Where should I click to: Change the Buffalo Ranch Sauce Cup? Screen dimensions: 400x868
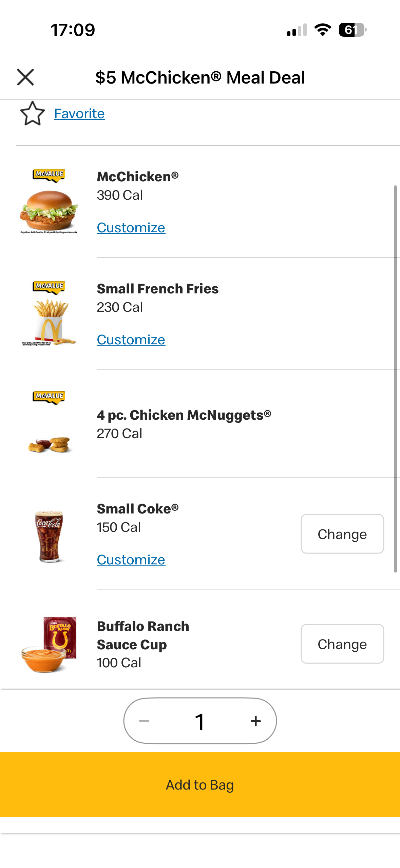pyautogui.click(x=342, y=644)
